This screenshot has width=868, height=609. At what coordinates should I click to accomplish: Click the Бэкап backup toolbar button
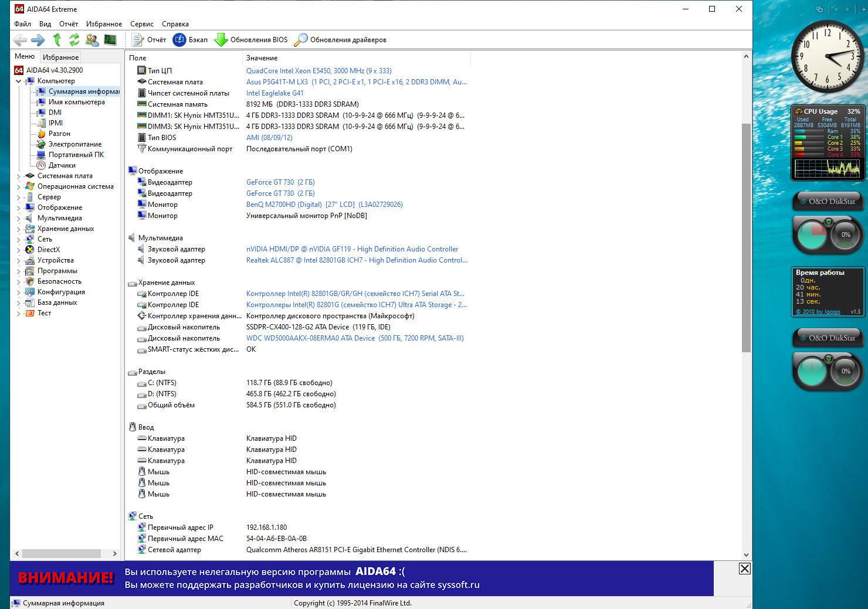point(191,40)
